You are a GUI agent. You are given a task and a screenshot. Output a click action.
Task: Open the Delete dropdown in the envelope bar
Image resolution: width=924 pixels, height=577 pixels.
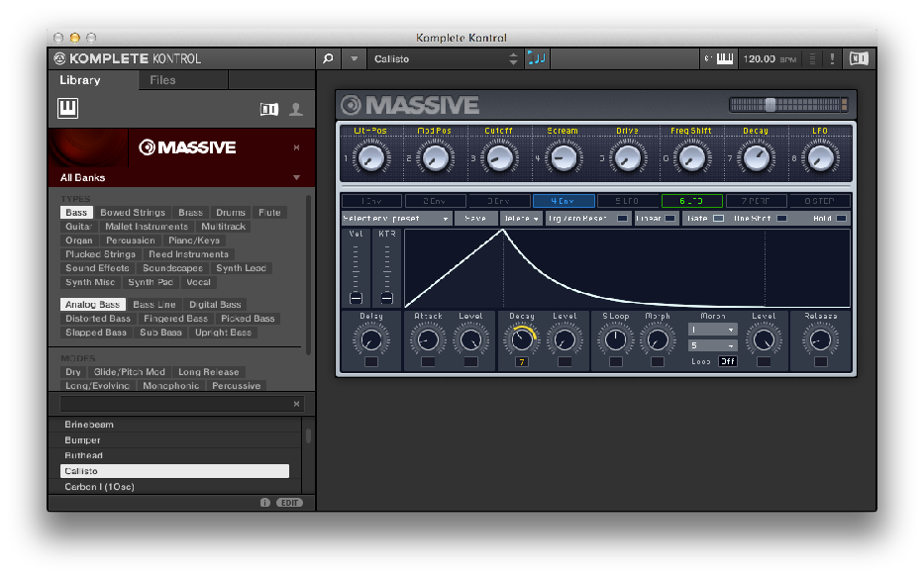pyautogui.click(x=521, y=219)
